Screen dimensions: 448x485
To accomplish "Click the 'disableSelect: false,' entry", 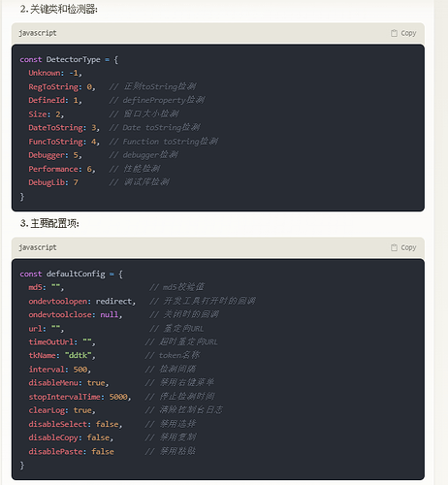I will [x=76, y=425].
